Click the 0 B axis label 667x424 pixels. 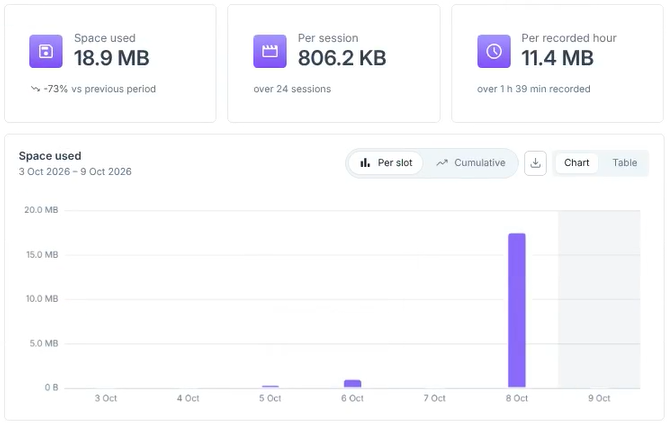pos(51,388)
